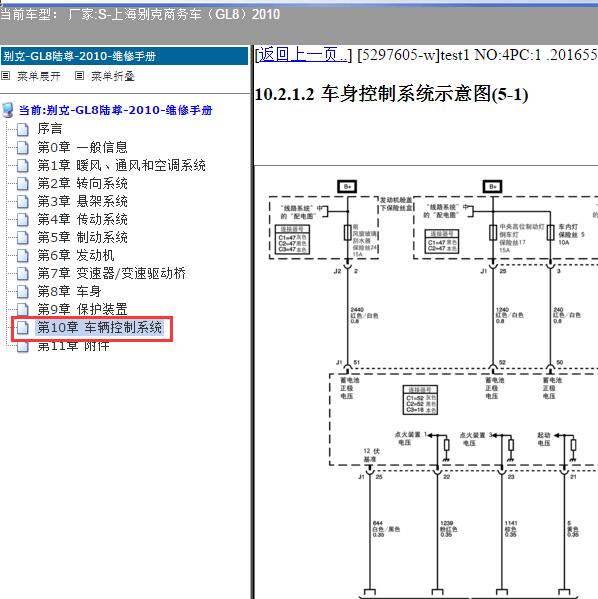
Task: Click the page icon next to 第5章
Action: (x=23, y=238)
